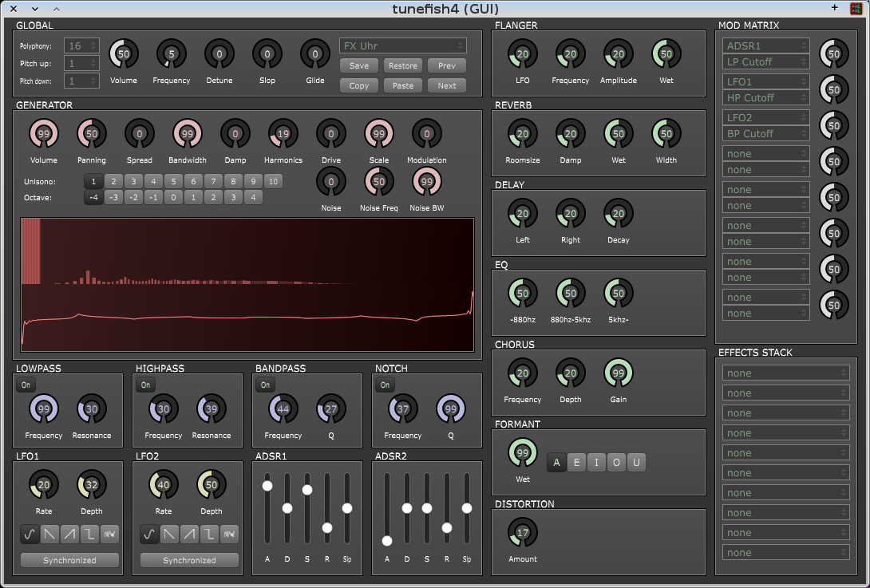This screenshot has height=588, width=870.
Task: Select formant vowel O
Action: (616, 463)
